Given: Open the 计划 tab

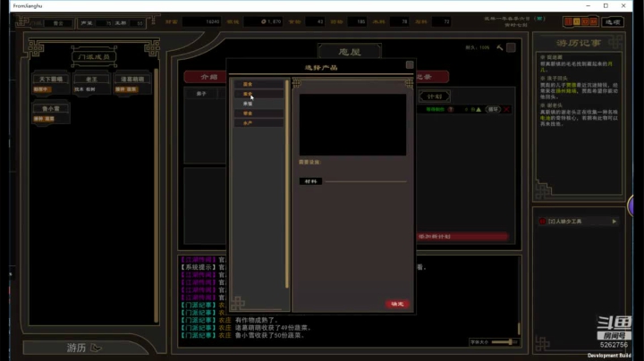Looking at the screenshot, I should pos(434,97).
